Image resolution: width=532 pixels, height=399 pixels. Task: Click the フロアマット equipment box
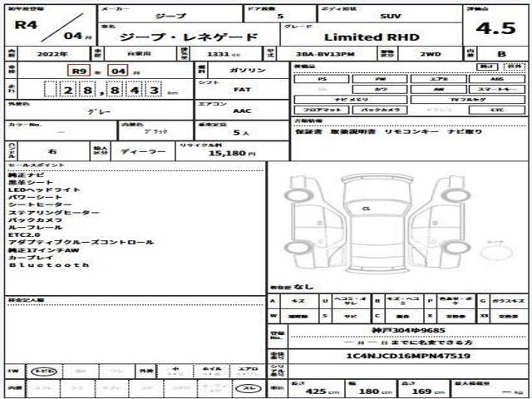322,110
